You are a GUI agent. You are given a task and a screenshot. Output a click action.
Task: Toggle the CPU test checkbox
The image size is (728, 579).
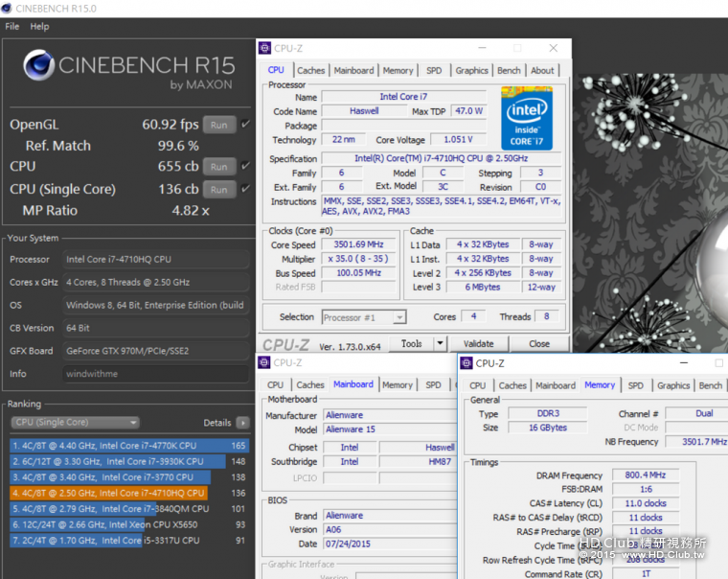point(246,167)
